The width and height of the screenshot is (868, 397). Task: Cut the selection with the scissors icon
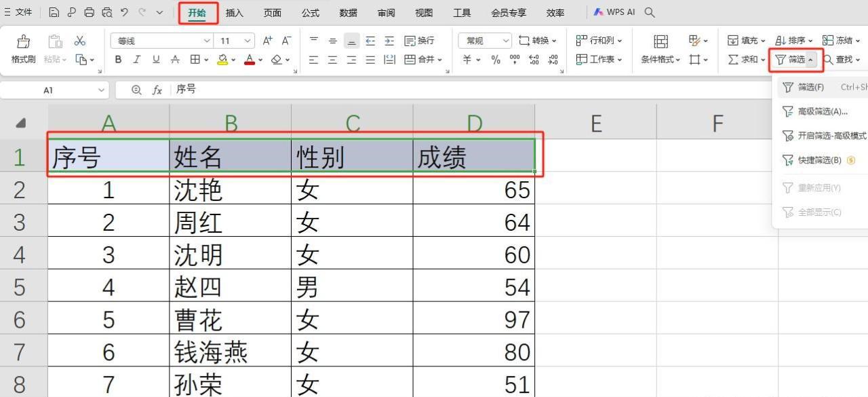80,41
